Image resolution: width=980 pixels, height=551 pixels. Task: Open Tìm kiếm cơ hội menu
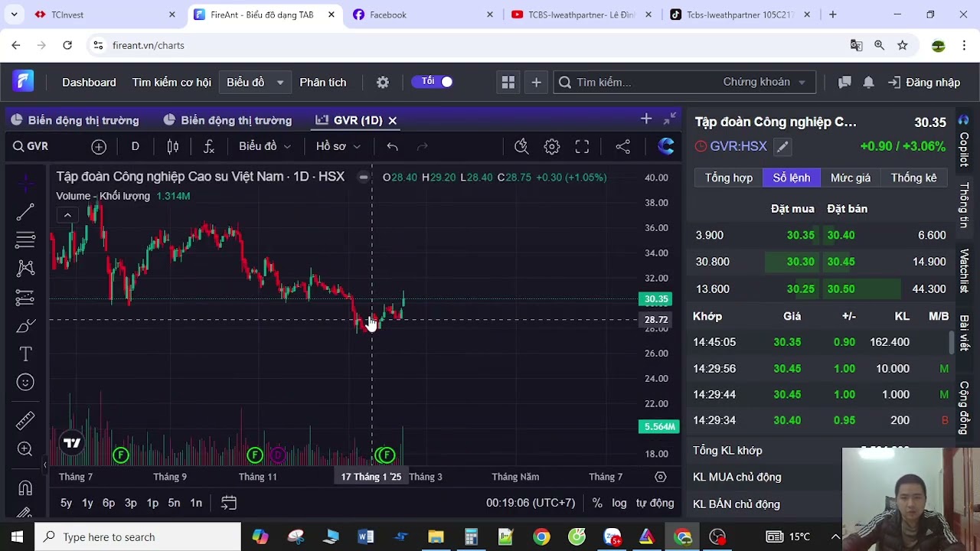tap(171, 82)
